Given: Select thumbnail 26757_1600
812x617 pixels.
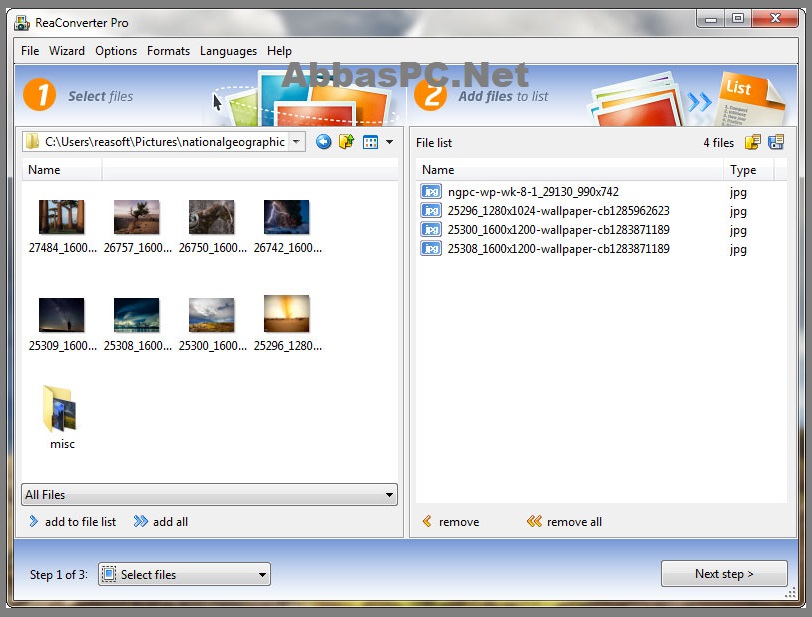Looking at the screenshot, I should (x=137, y=217).
